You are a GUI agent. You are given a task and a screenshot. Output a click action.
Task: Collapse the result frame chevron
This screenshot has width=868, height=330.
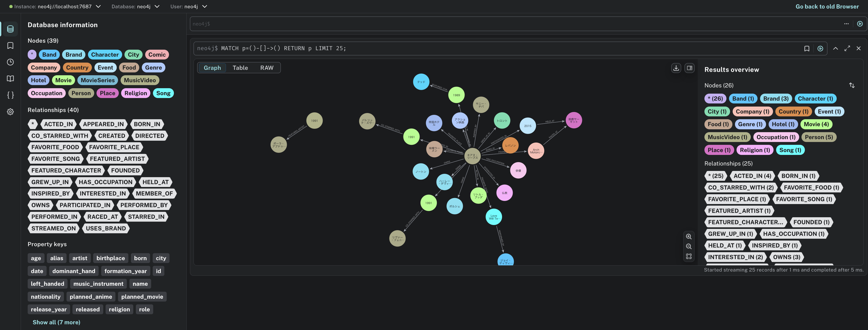[x=836, y=48]
